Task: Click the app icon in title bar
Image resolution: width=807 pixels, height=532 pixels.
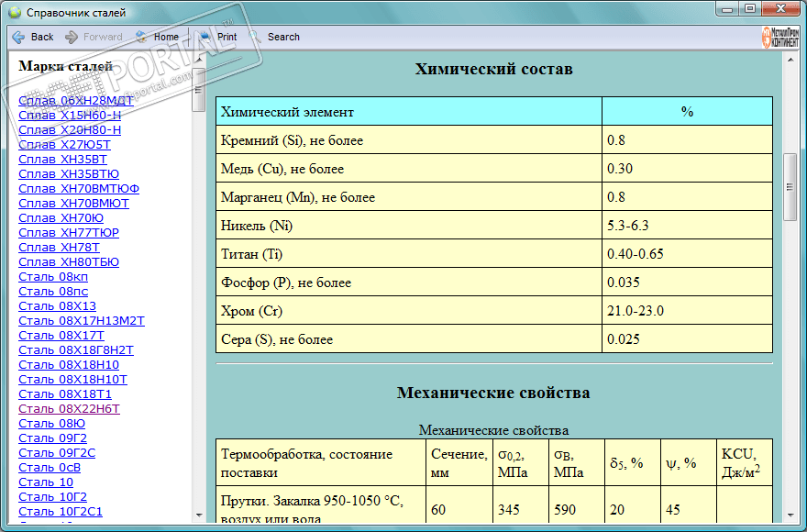Action: click(16, 12)
